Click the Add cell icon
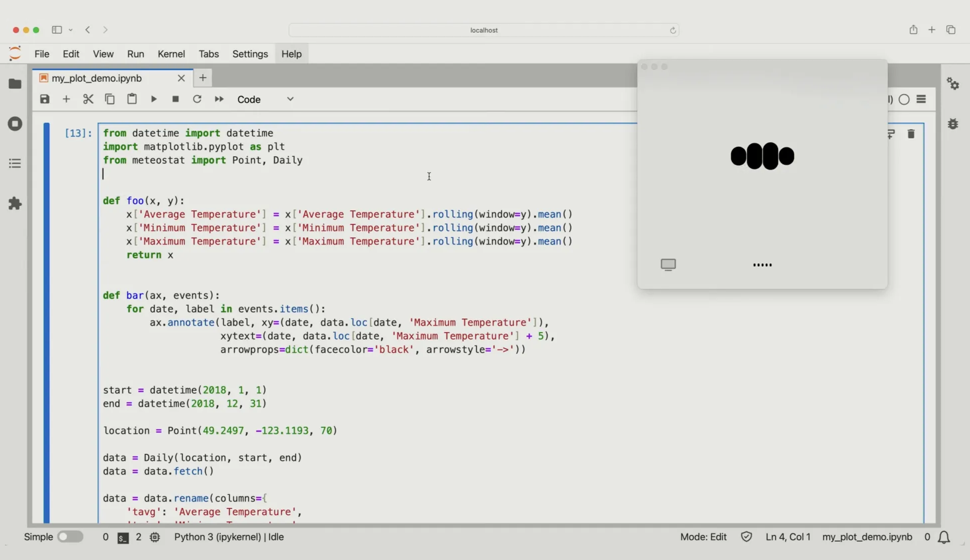Screen dimensions: 970x560 pyautogui.click(x=65, y=99)
